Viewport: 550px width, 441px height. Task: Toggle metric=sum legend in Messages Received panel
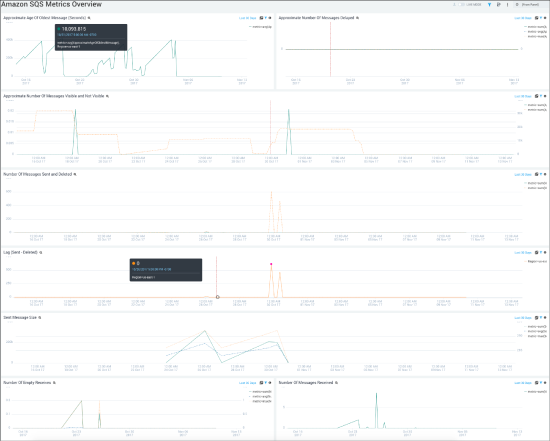536,392
